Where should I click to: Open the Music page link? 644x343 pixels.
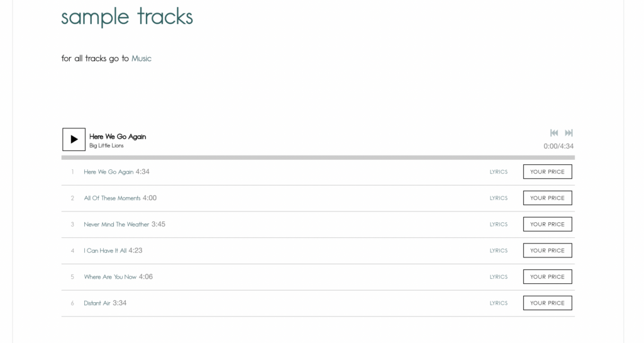[x=142, y=59]
